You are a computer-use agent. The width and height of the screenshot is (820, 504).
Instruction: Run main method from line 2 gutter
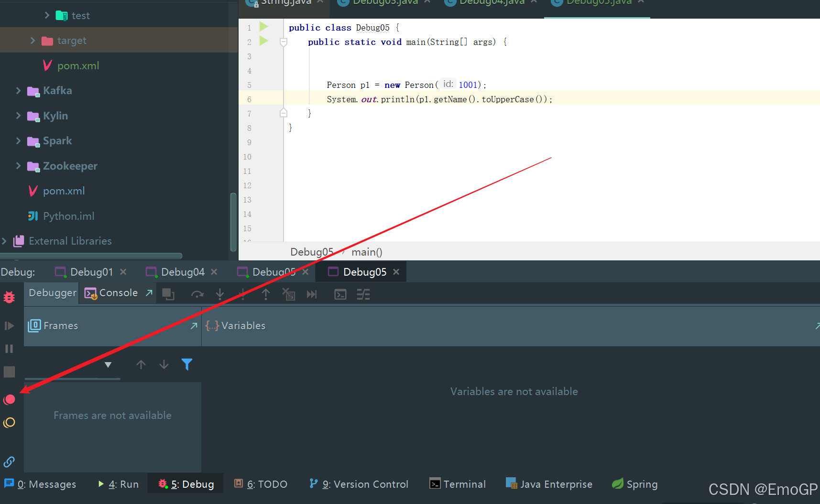(x=264, y=41)
